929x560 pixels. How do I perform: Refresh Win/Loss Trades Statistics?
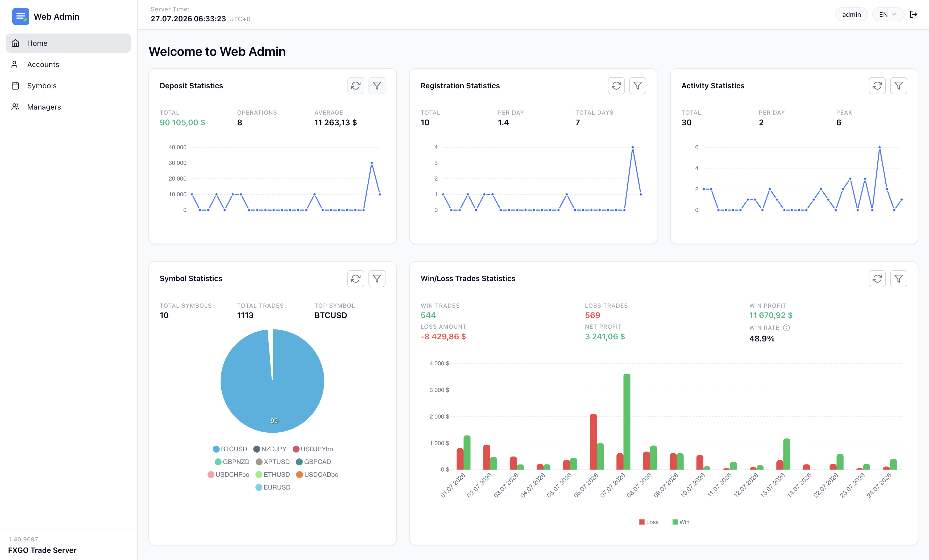point(877,278)
